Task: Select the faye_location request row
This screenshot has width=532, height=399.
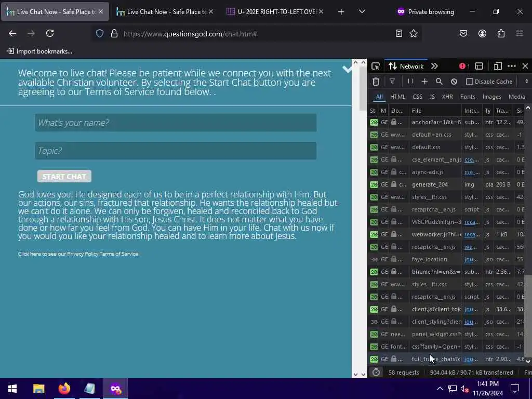Action: pos(446,259)
